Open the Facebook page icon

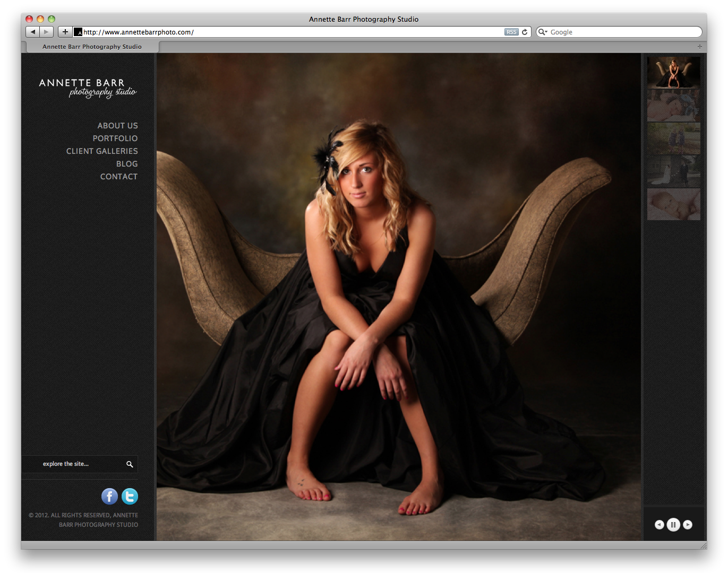(109, 497)
